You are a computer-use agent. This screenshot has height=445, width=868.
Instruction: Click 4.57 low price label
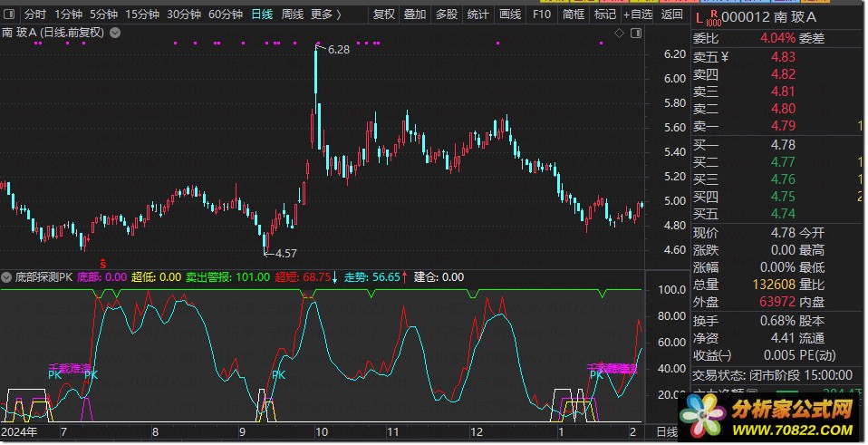click(x=285, y=254)
